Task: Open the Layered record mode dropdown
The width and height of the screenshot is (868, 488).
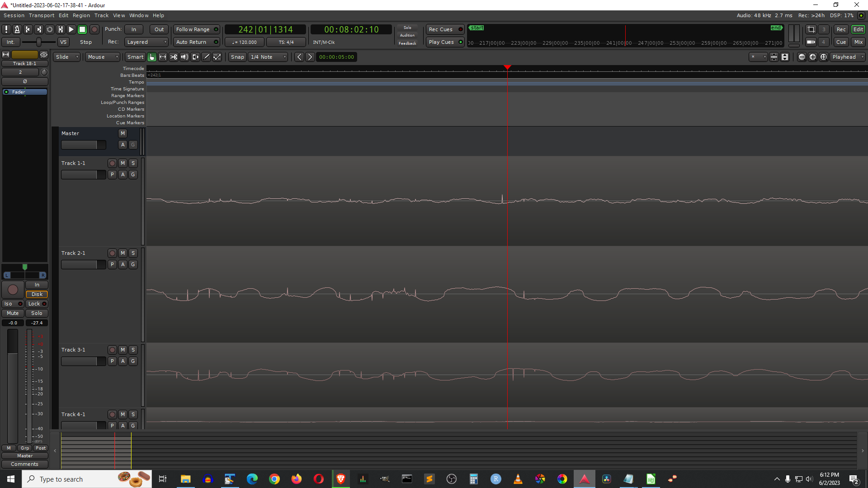Action: 146,42
